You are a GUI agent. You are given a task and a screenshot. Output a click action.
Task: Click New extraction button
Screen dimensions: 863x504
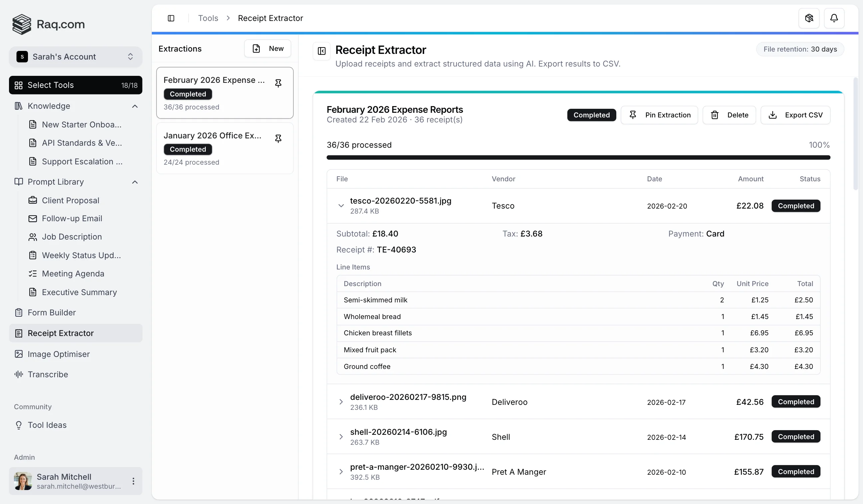click(x=267, y=49)
